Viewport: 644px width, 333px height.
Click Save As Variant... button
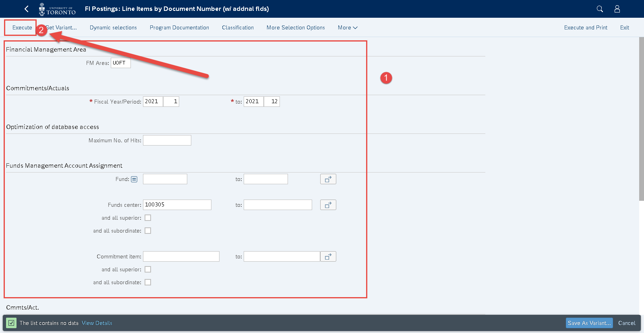(589, 323)
